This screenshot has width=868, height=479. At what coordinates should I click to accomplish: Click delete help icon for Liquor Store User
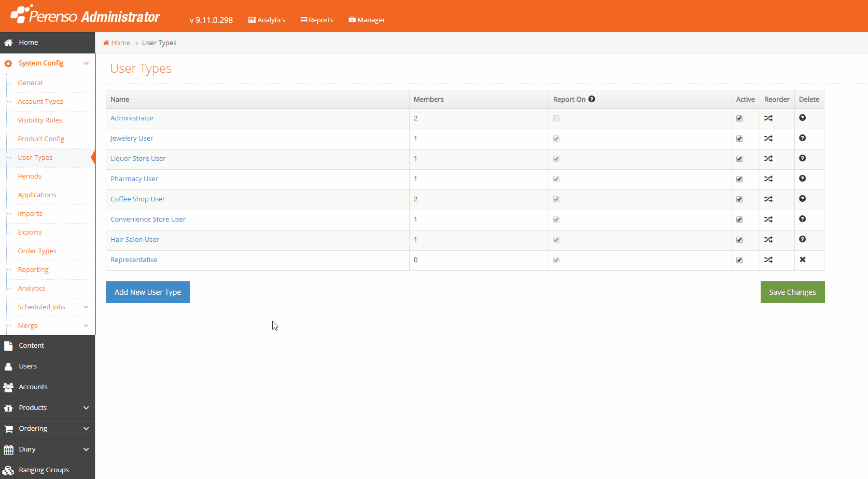(x=803, y=158)
